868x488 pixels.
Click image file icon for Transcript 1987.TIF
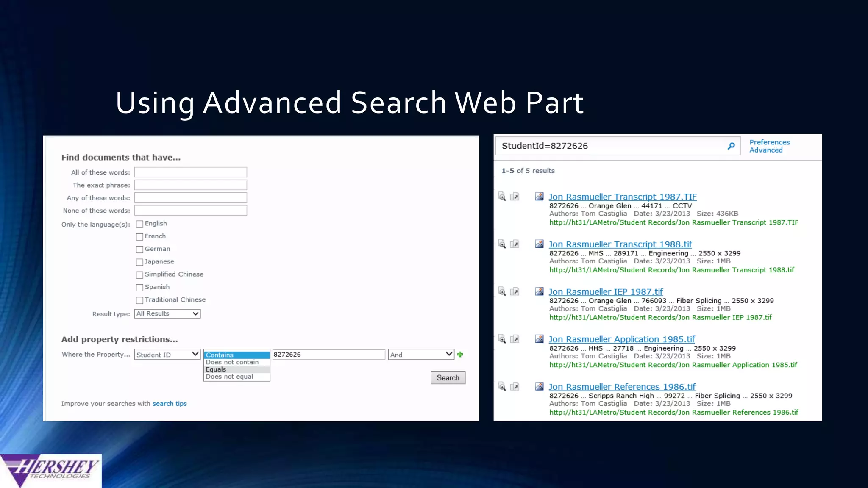(539, 197)
